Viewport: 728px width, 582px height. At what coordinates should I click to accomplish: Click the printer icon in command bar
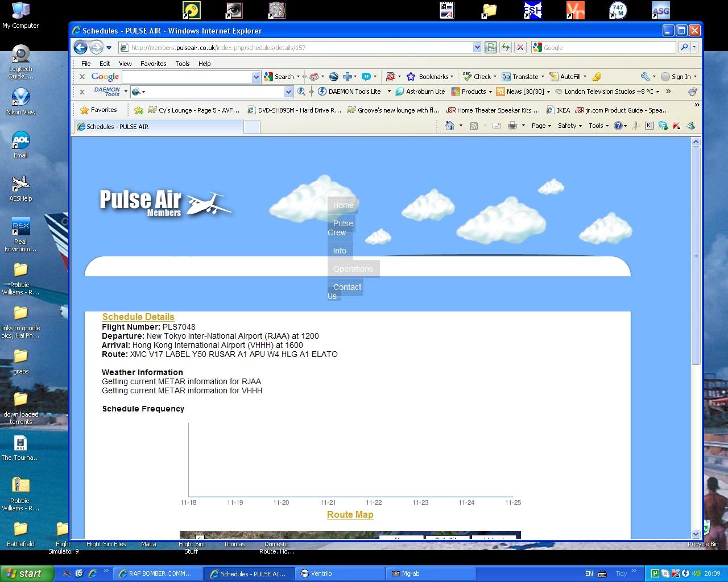pyautogui.click(x=512, y=126)
